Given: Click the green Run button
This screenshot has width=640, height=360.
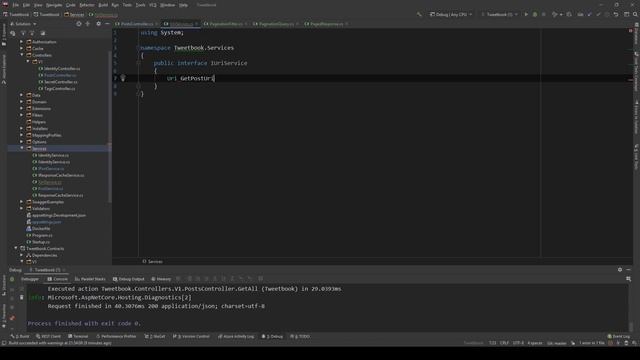Looking at the screenshot, I should [526, 14].
